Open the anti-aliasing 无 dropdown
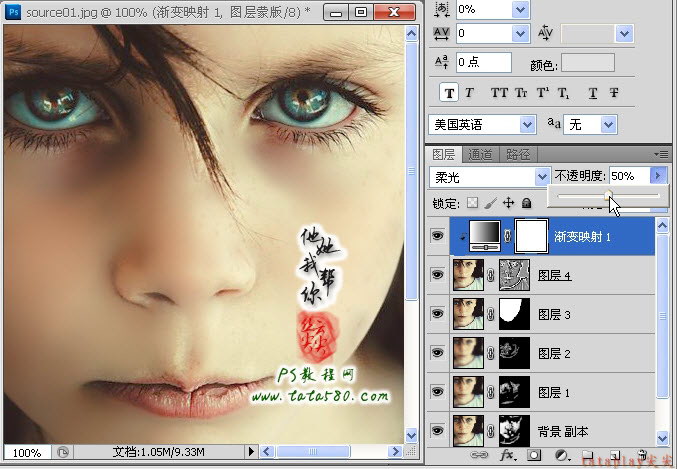The width and height of the screenshot is (677, 469). (x=608, y=125)
